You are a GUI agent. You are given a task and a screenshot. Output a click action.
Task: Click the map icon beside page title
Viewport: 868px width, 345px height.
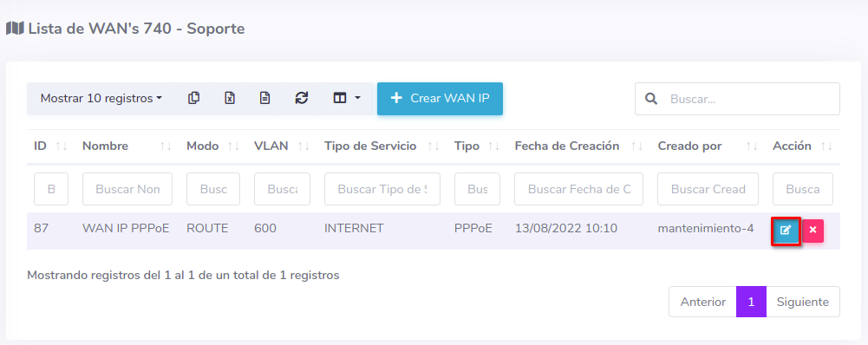click(15, 29)
